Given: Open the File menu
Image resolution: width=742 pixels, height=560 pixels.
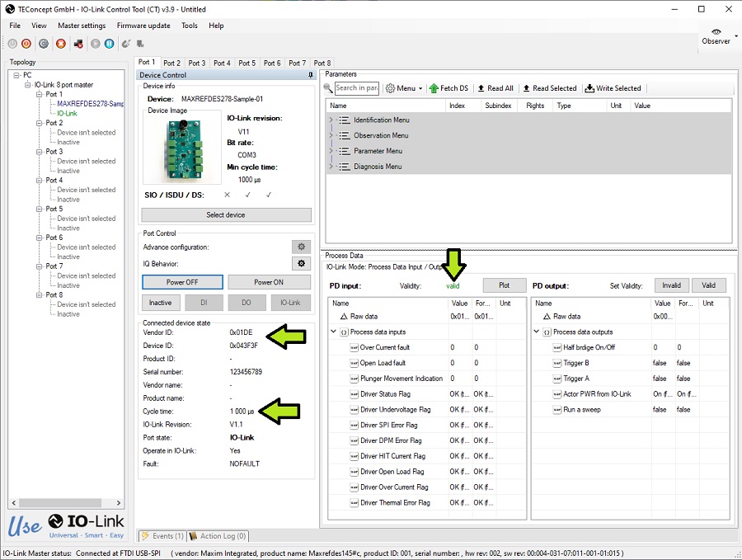Looking at the screenshot, I should pyautogui.click(x=15, y=26).
